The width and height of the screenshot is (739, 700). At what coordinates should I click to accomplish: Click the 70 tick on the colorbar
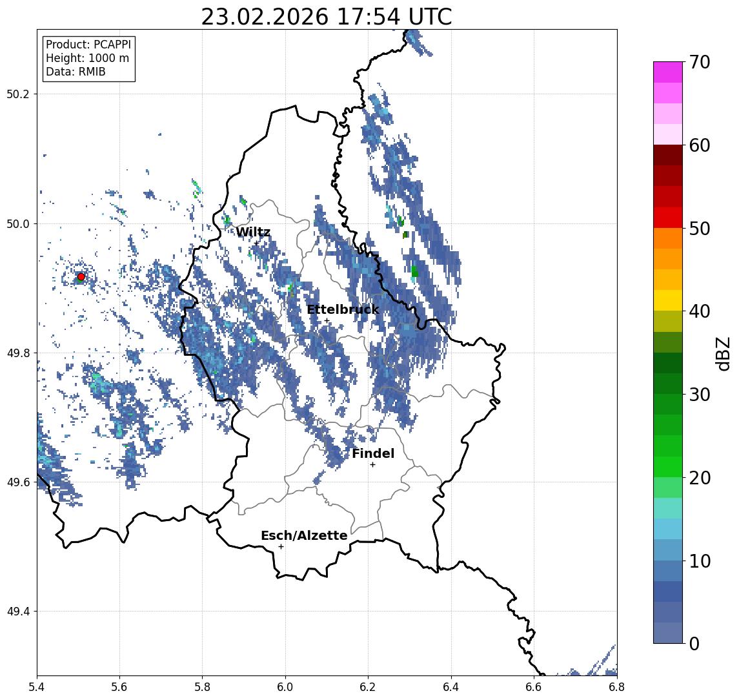coord(700,62)
